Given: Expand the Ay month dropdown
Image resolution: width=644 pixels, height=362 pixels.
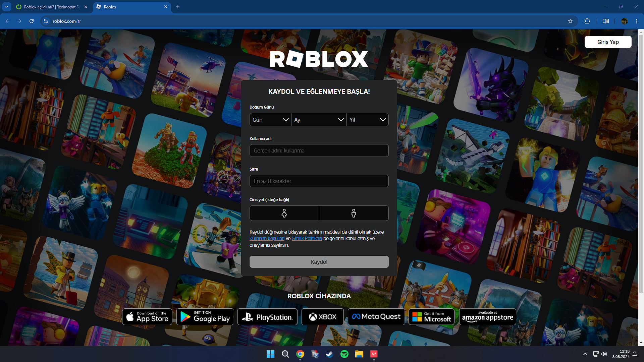Looking at the screenshot, I should pyautogui.click(x=319, y=120).
